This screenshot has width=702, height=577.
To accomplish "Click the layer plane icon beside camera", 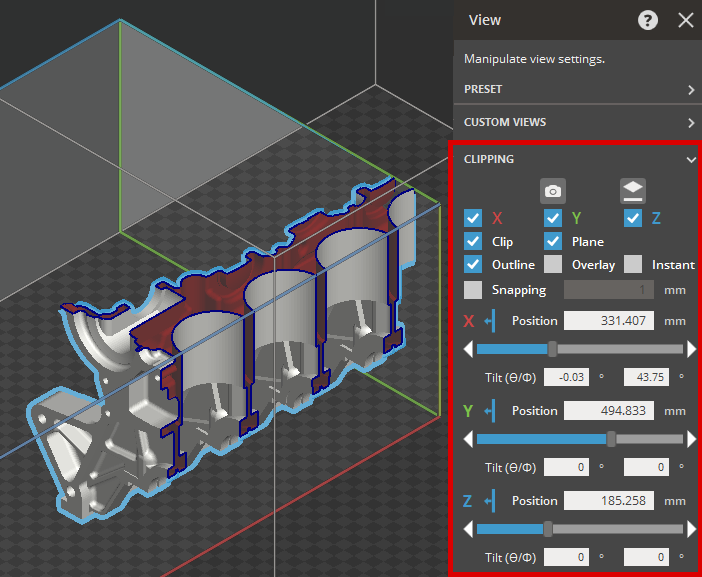I will pyautogui.click(x=633, y=190).
